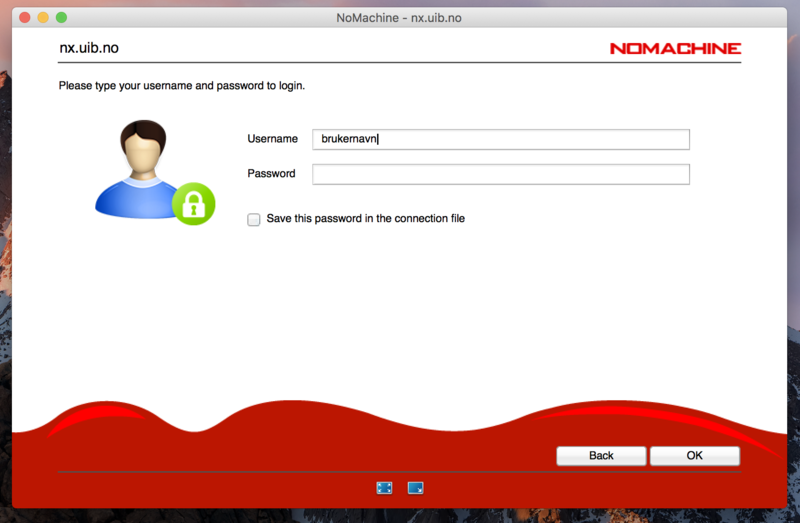This screenshot has width=800, height=523.
Task: Click the fullscreen icon in the bottom bar
Action: click(x=384, y=488)
